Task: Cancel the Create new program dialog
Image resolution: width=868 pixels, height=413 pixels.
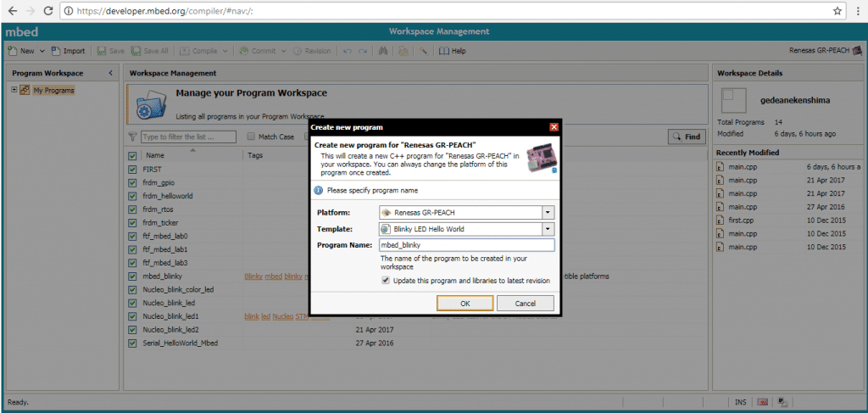Action: coord(524,303)
